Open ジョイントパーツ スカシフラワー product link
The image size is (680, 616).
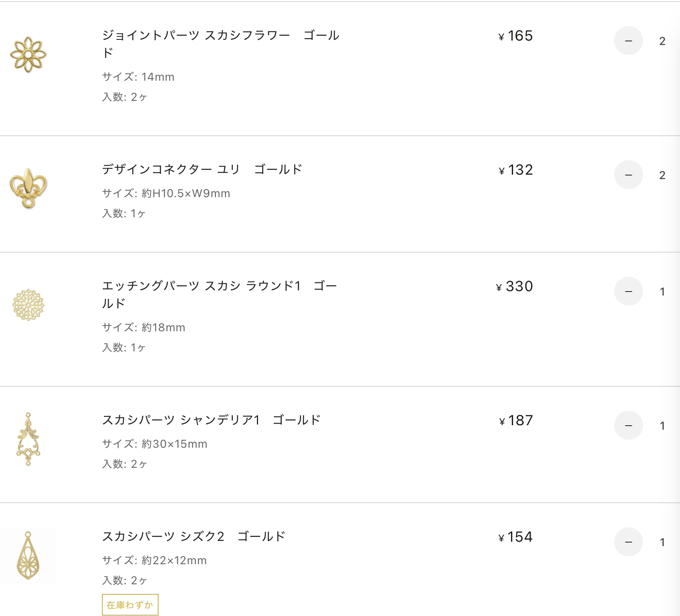[x=221, y=44]
